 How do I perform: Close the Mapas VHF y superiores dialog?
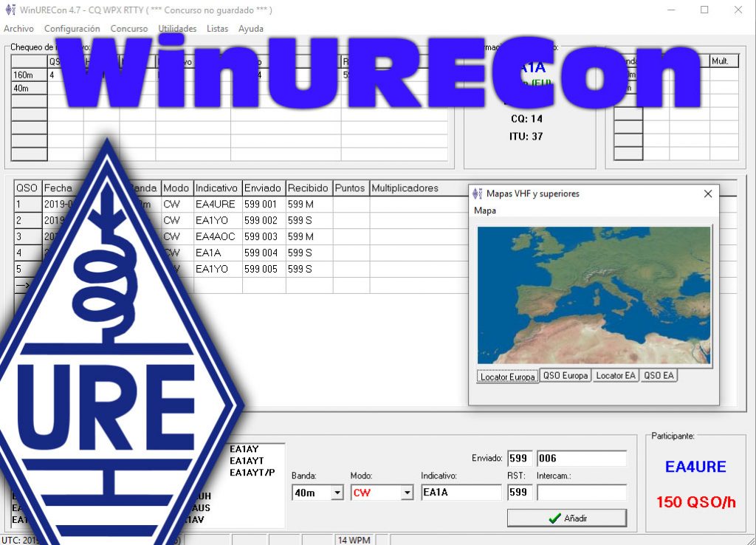[x=708, y=193]
